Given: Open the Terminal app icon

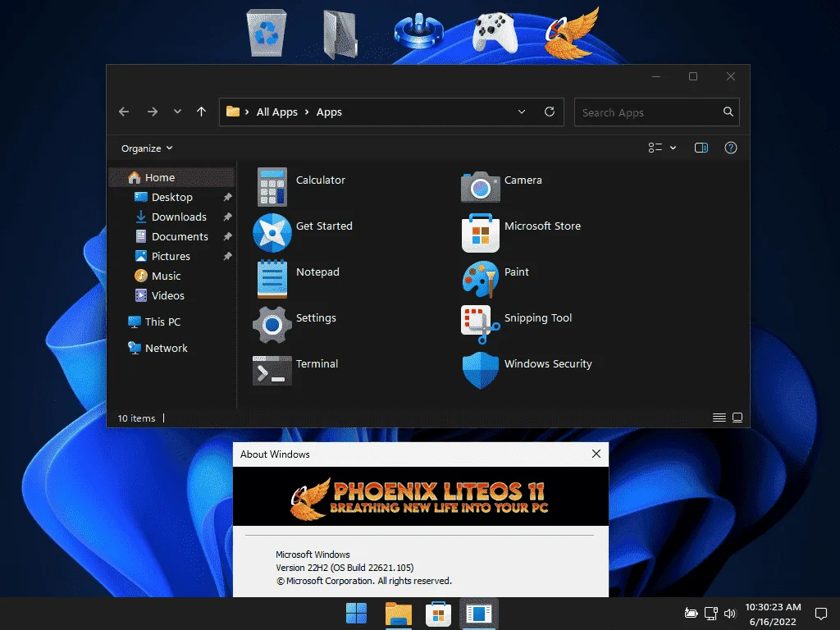Looking at the screenshot, I should point(272,371).
